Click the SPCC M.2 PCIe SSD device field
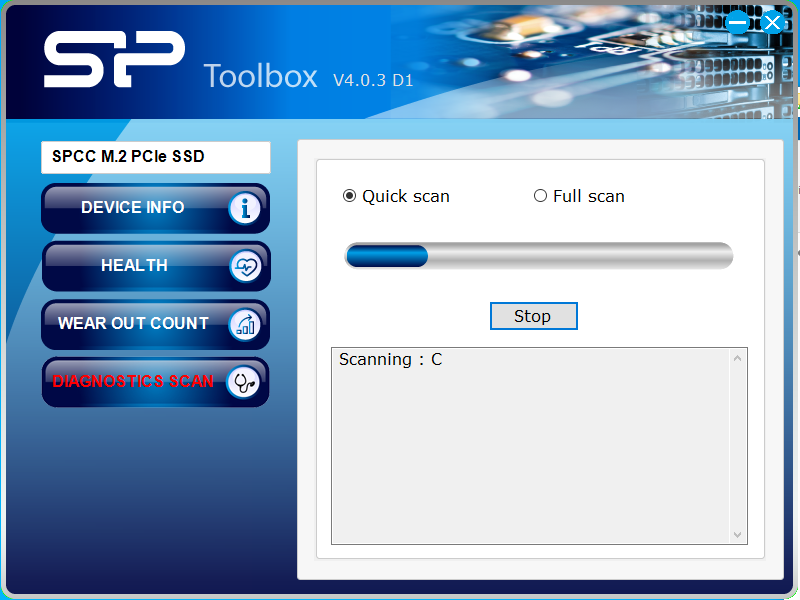The width and height of the screenshot is (800, 600). tap(156, 157)
